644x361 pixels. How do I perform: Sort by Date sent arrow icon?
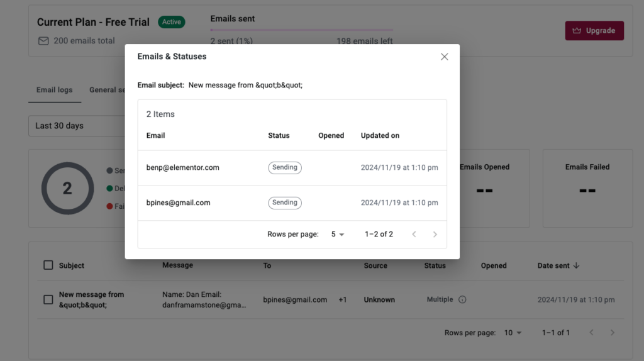(577, 265)
